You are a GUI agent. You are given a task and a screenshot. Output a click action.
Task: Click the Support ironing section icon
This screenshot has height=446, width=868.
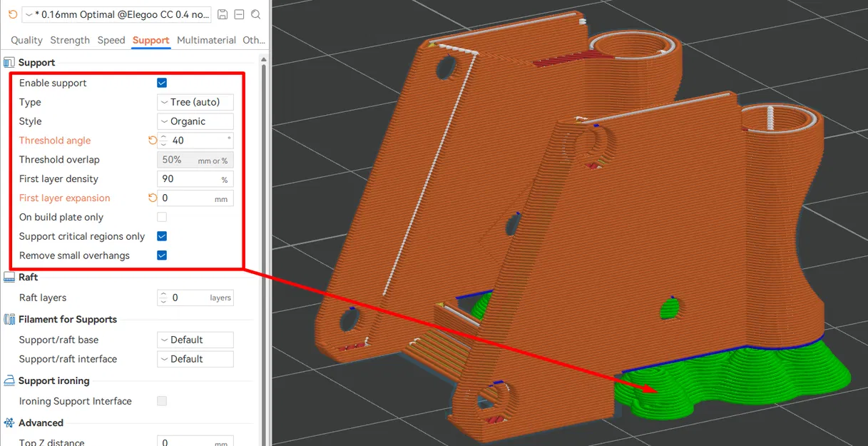pos(9,380)
